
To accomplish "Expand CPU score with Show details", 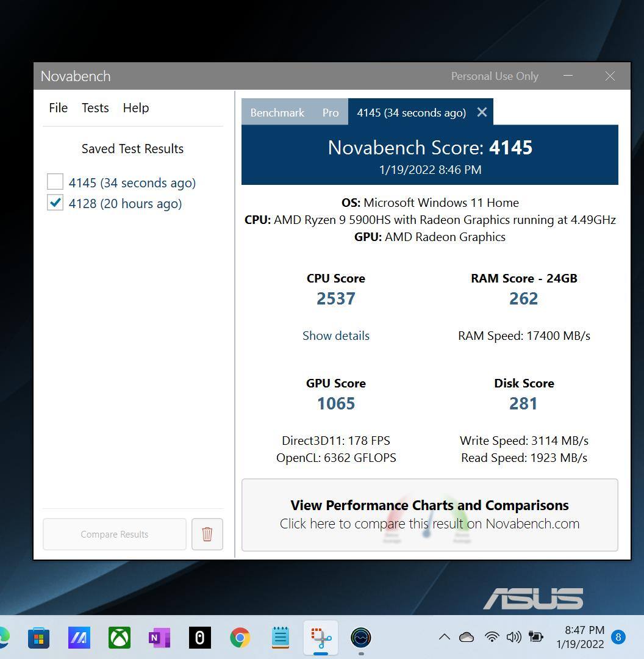I will tap(335, 336).
